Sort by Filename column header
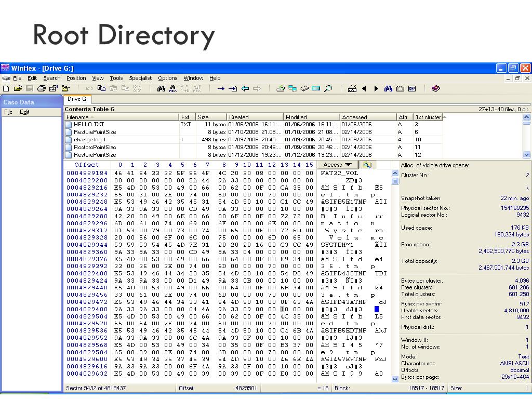 click(x=122, y=117)
